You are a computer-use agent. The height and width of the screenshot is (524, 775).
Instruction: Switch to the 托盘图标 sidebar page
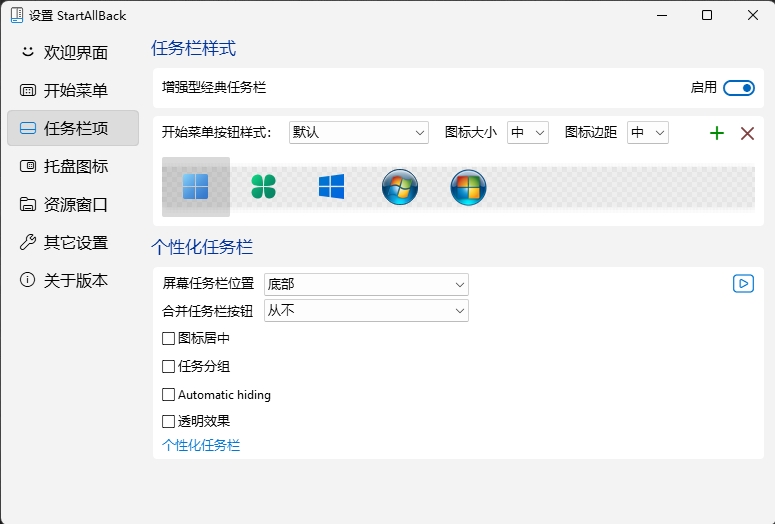tap(73, 167)
